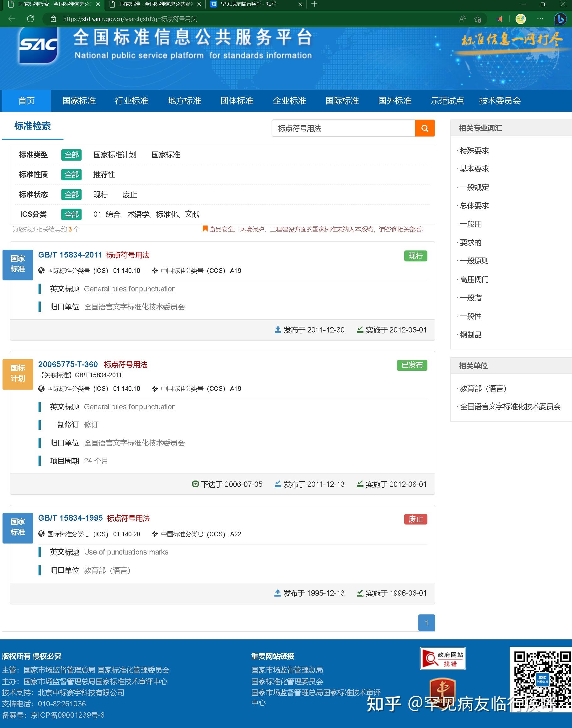The width and height of the screenshot is (572, 728).
Task: Open the 行业标准 navigation menu
Action: (132, 101)
